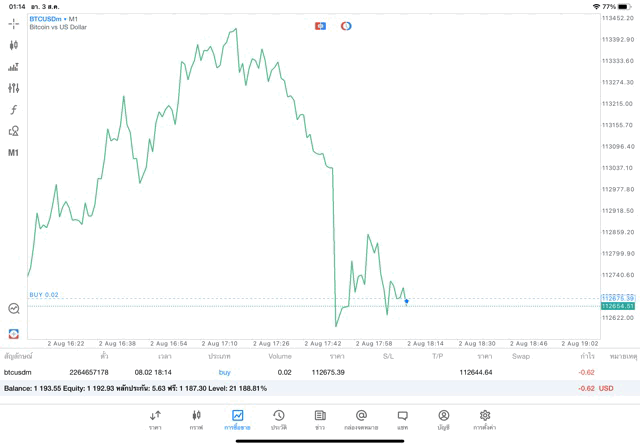Tap the red-blue one-click trading icon
Screen dimensions: 640x447
click(x=320, y=25)
